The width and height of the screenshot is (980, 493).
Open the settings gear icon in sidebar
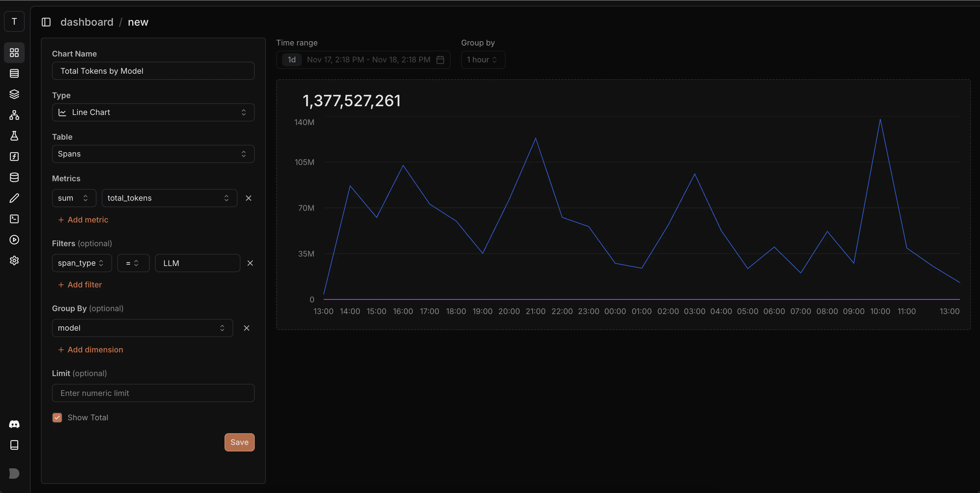(14, 260)
